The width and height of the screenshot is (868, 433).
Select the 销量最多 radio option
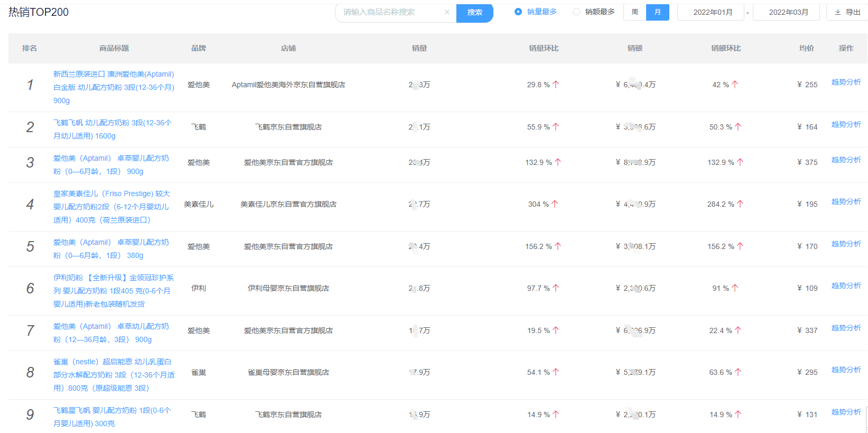click(518, 12)
